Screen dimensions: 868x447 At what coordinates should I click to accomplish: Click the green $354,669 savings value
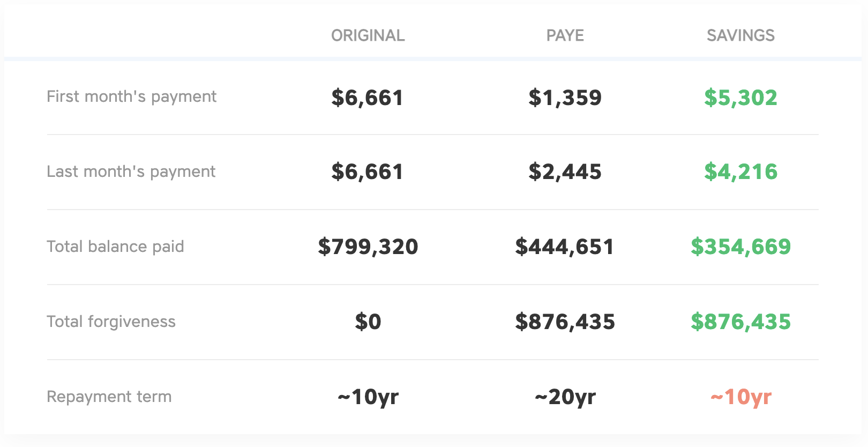click(x=740, y=247)
